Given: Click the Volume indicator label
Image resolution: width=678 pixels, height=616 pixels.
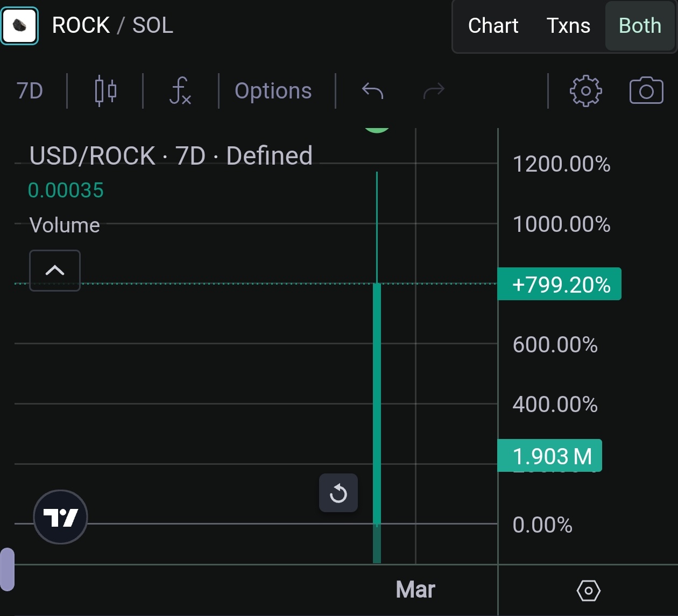Looking at the screenshot, I should point(65,225).
